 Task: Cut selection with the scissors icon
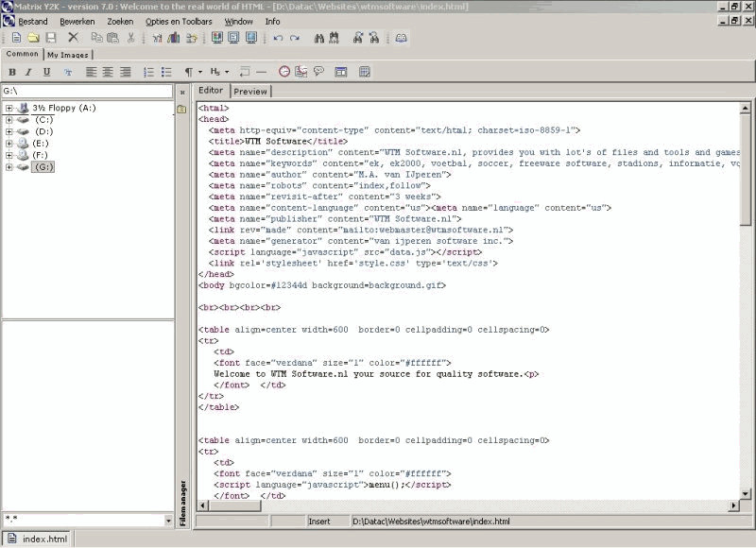[130, 38]
